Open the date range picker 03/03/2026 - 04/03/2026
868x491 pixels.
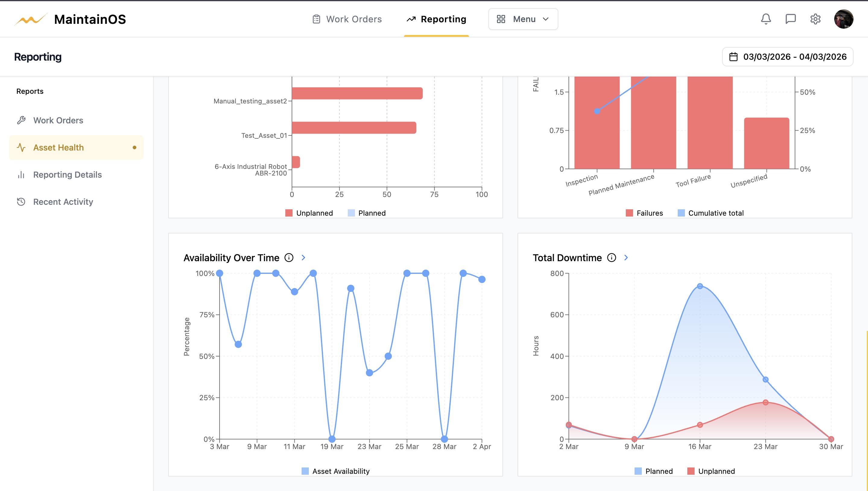(787, 57)
